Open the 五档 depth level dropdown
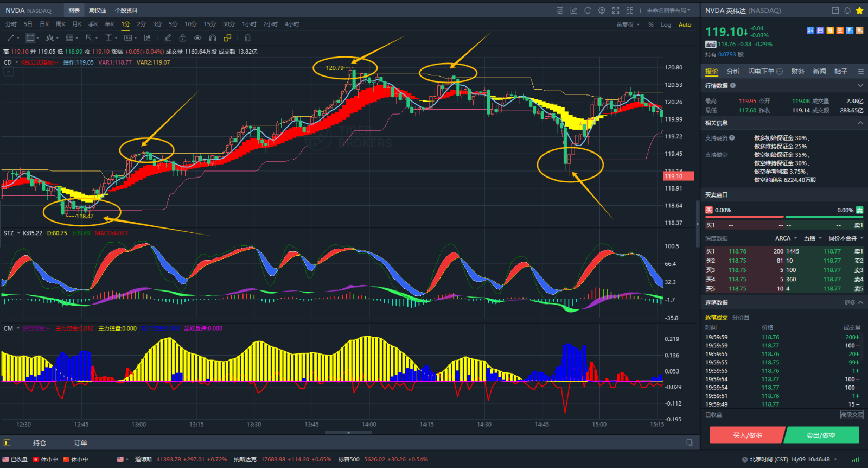Viewport: 868px width, 468px height. [813, 238]
